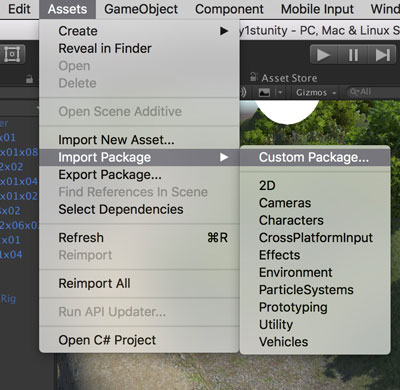400x390 pixels.
Task: Click Select Dependencies
Action: click(x=139, y=209)
